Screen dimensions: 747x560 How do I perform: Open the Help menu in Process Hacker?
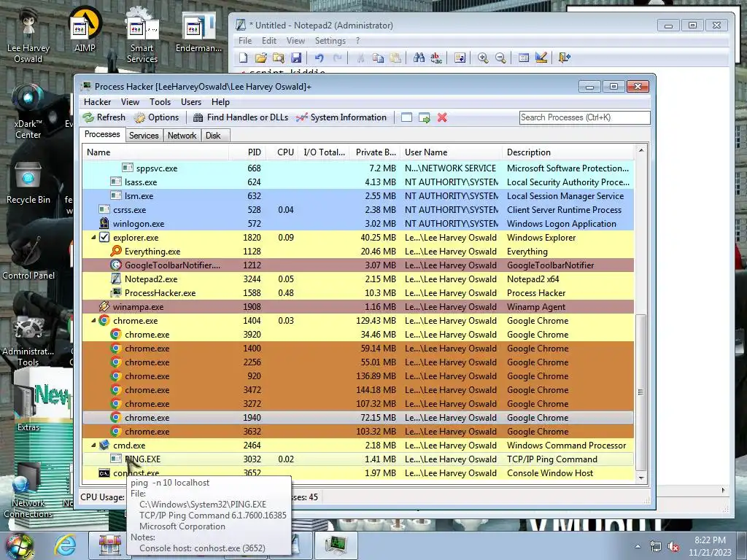220,102
